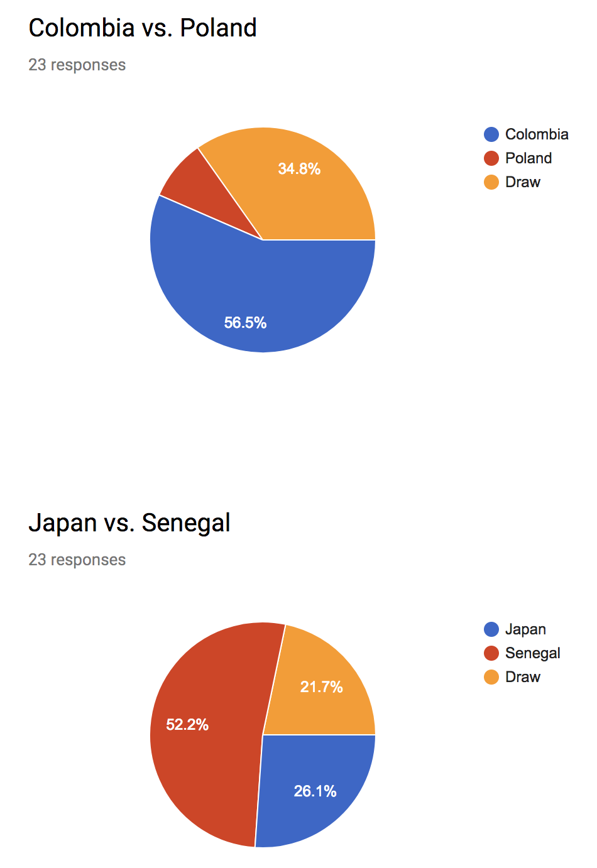Click the orange Draw dot in Colombia vs. Poland legend
The width and height of the screenshot is (597, 868).
(491, 182)
